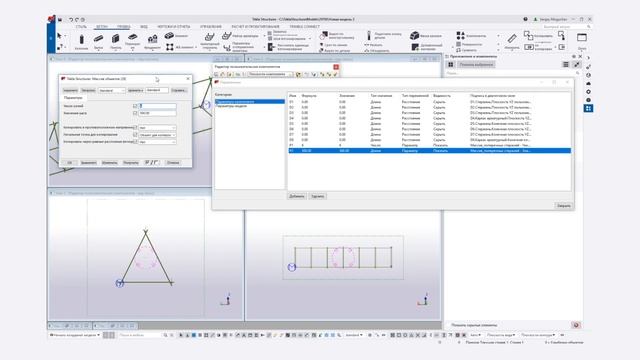Click the ЖБ элемент ribbon icon
Viewport: 640px width, 360px height.
click(170, 47)
